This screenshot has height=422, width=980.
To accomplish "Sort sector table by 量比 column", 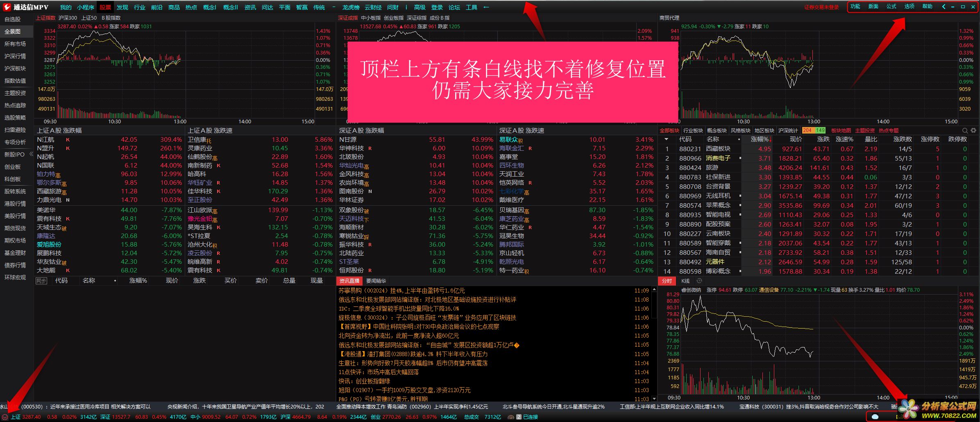I will pos(871,139).
